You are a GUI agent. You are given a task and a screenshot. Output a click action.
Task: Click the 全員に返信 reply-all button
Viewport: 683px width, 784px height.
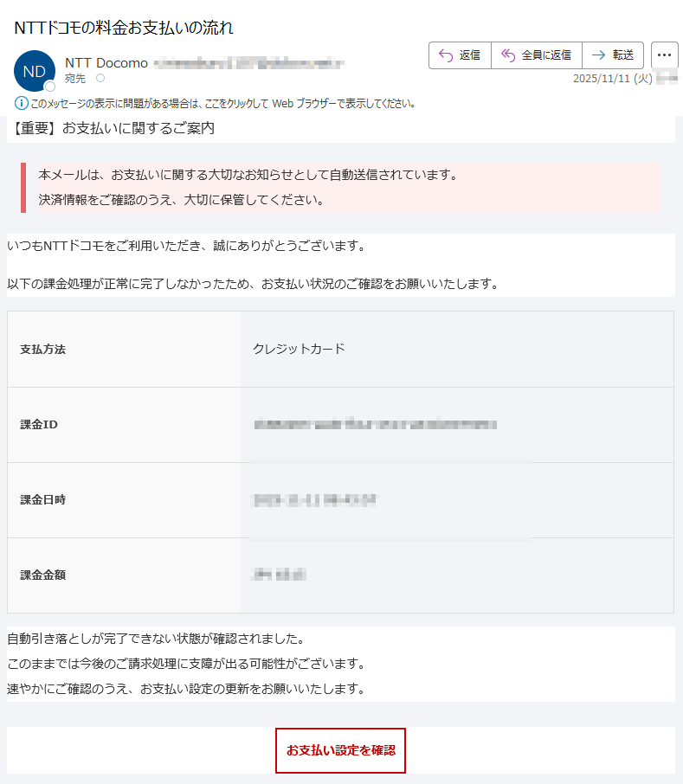pyautogui.click(x=537, y=55)
